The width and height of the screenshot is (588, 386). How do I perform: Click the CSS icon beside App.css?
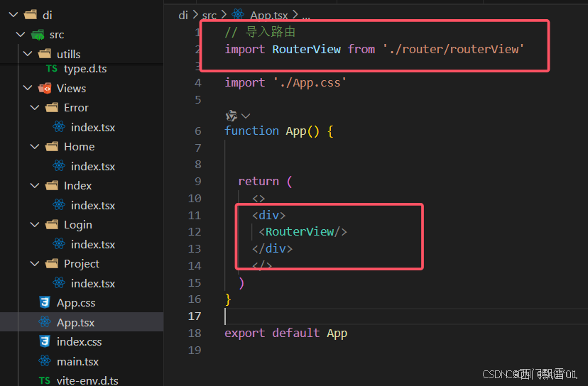(x=45, y=302)
